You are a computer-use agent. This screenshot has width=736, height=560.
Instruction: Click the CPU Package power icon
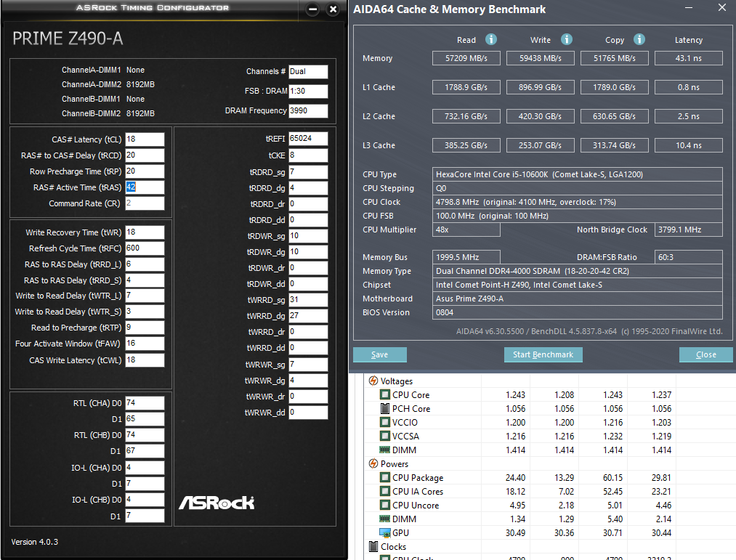tap(385, 477)
